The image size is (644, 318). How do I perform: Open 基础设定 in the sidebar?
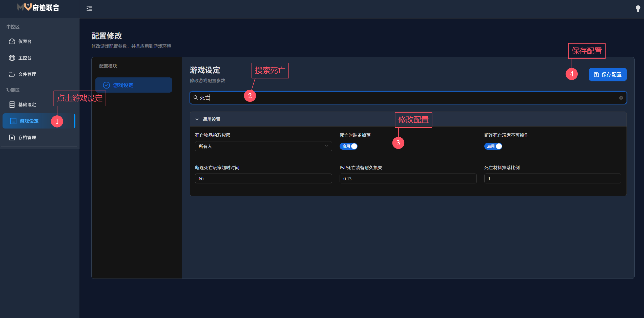click(27, 105)
